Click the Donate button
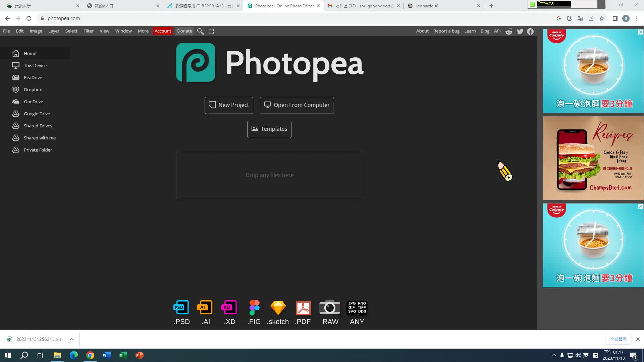Image resolution: width=644 pixels, height=362 pixels. pos(184,31)
